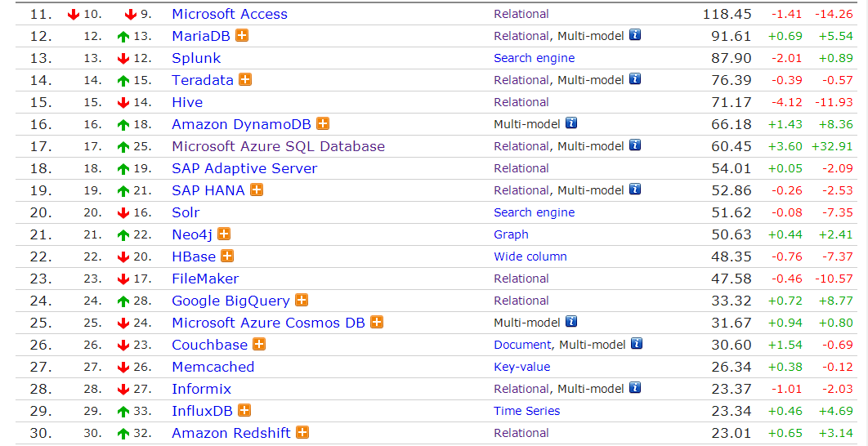The image size is (868, 446).
Task: Open the Hive link
Action: tap(187, 102)
